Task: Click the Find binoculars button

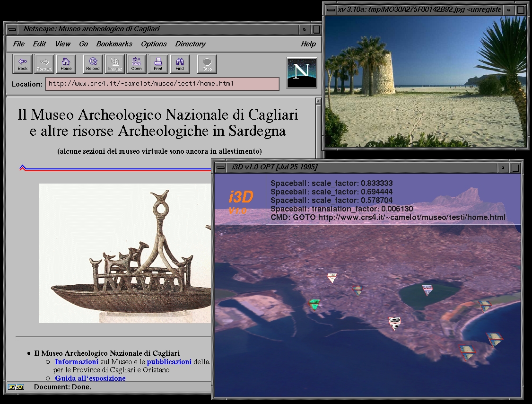Action: [180, 64]
